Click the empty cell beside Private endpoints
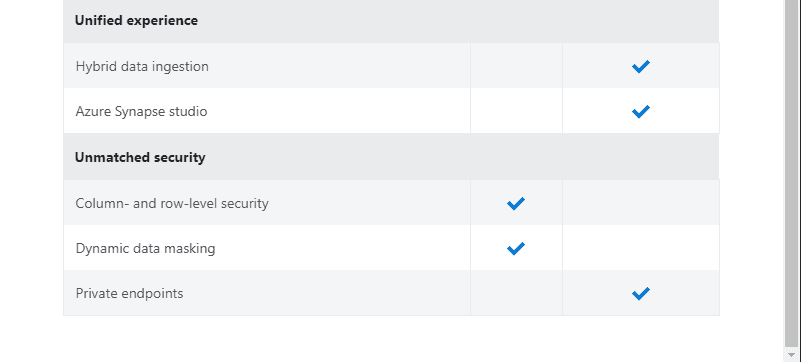The image size is (801, 362). pos(516,293)
